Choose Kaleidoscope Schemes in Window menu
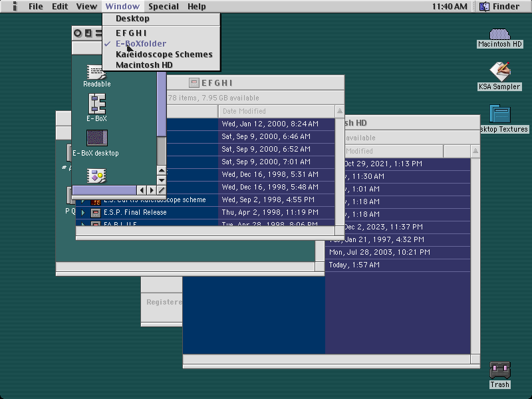 pos(161,55)
